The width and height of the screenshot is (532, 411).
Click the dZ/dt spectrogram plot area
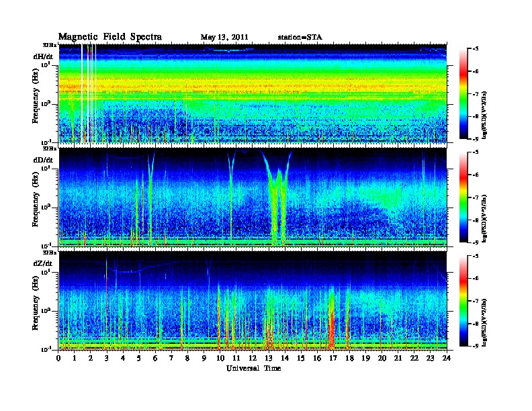click(x=253, y=301)
